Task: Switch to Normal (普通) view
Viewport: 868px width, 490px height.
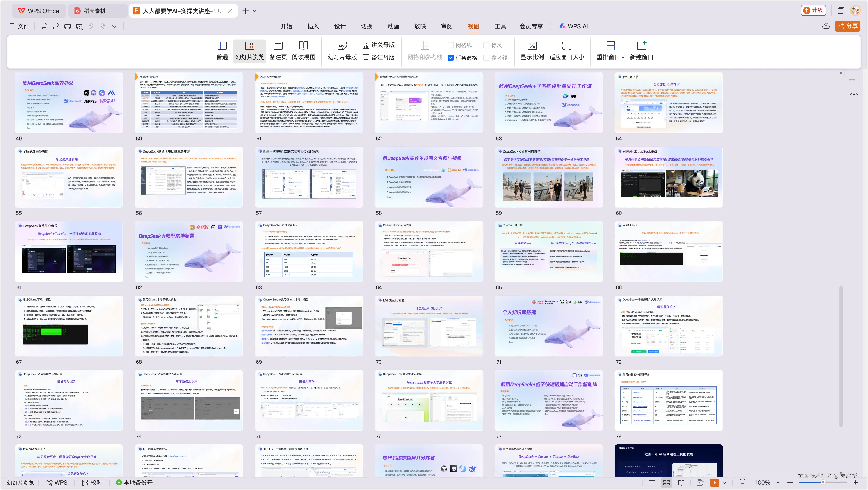Action: [222, 51]
